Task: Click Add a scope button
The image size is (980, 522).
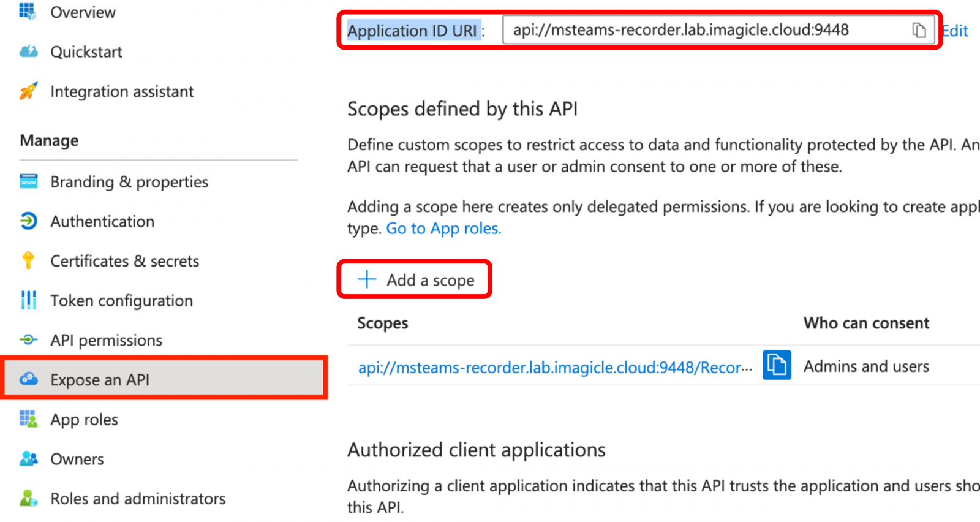Action: 416,280
